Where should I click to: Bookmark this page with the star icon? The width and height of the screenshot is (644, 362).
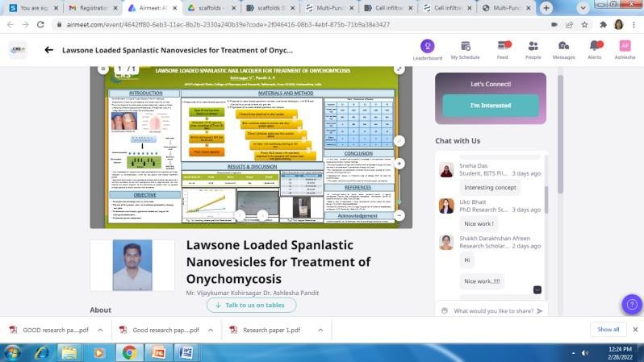pos(584,25)
